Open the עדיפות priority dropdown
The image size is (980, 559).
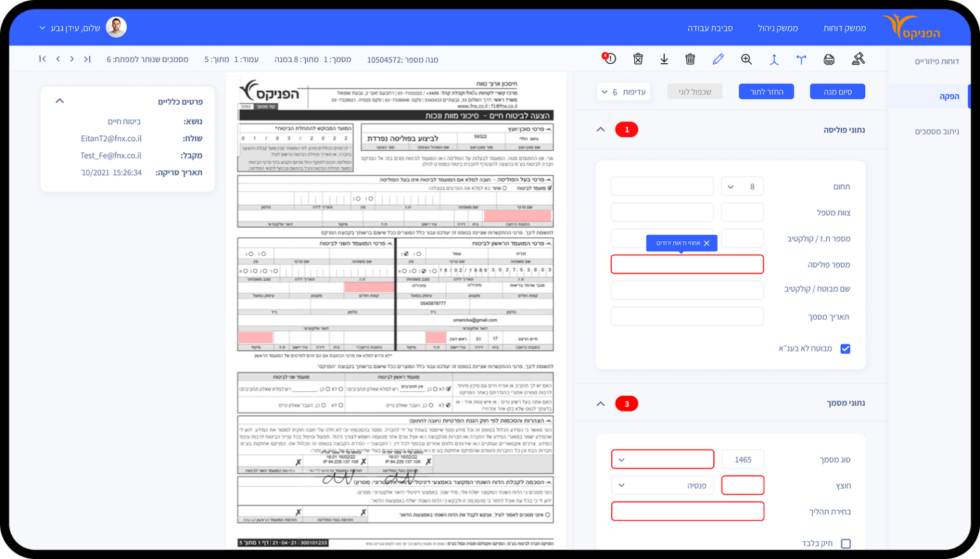[623, 92]
